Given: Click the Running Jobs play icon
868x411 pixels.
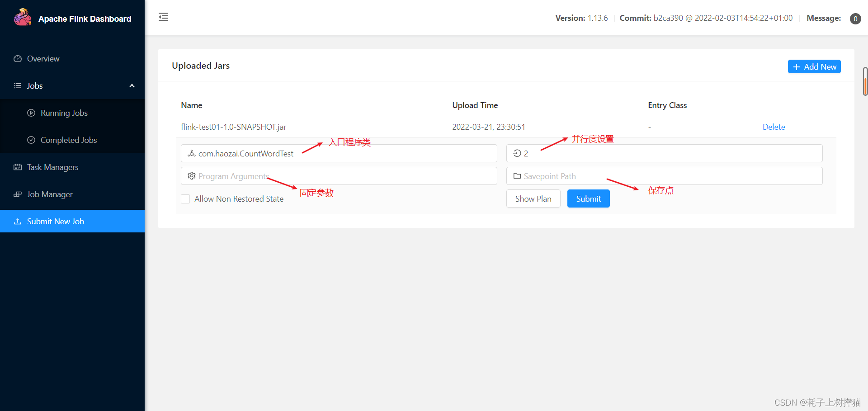Looking at the screenshot, I should click(x=31, y=113).
